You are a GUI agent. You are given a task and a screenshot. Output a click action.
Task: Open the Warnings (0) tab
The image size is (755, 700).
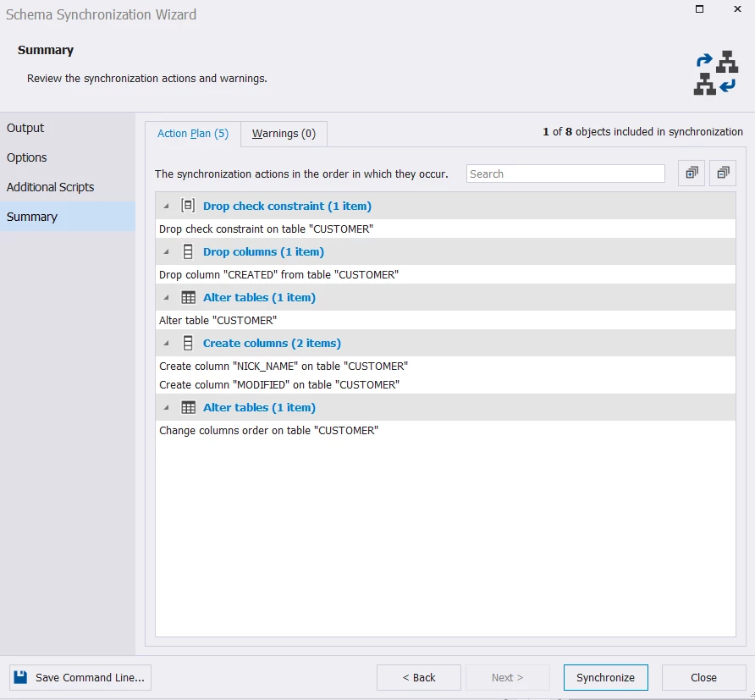click(x=284, y=134)
